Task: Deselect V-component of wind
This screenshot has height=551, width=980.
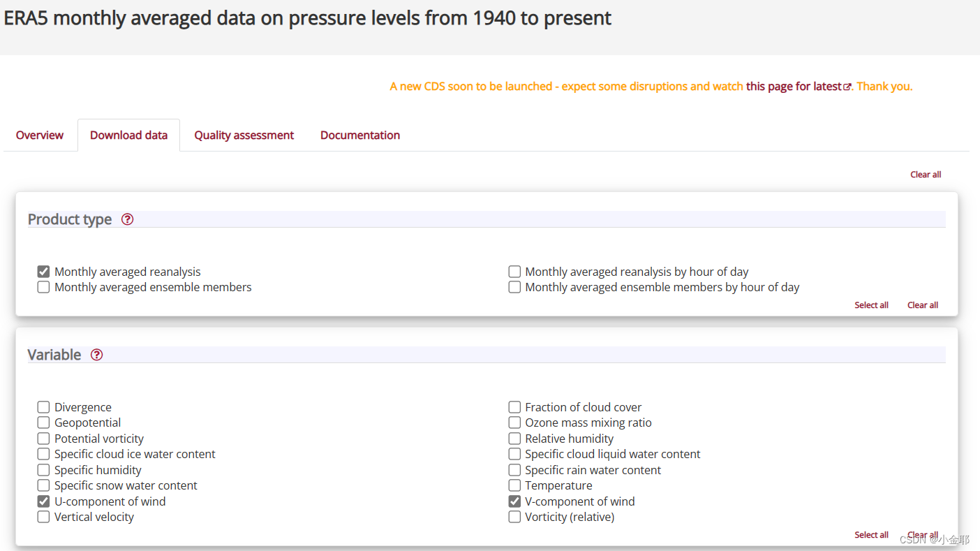Action: click(514, 501)
